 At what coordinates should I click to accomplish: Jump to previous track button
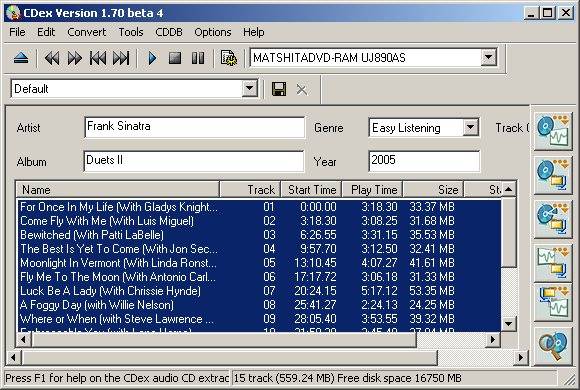click(x=98, y=58)
